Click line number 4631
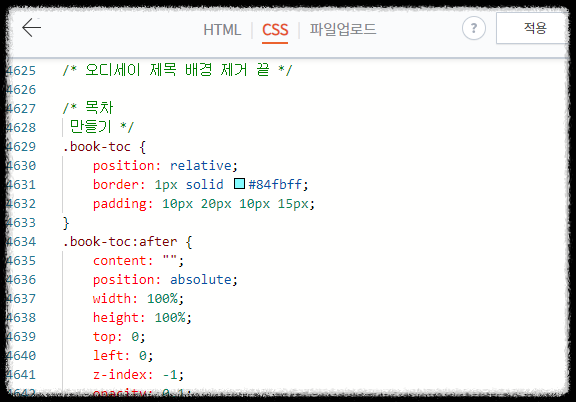The height and width of the screenshot is (402, 576). pyautogui.click(x=21, y=184)
